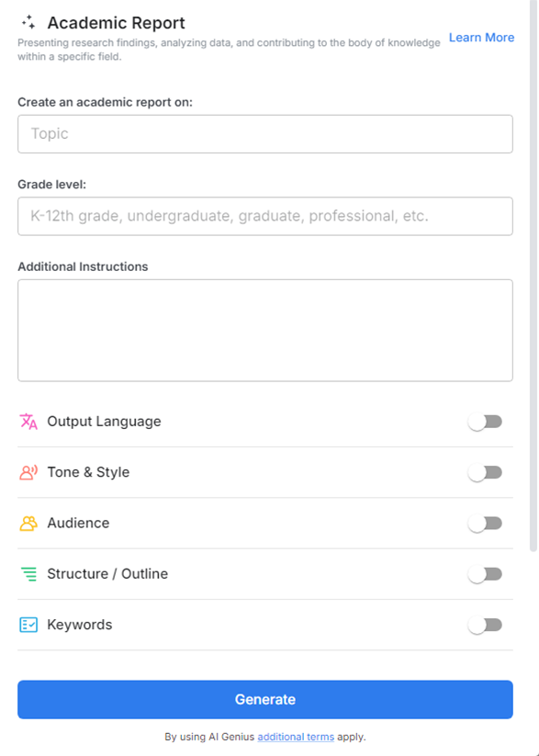This screenshot has height=756, width=539.
Task: Switch on the Keywords toggle
Action: (485, 624)
